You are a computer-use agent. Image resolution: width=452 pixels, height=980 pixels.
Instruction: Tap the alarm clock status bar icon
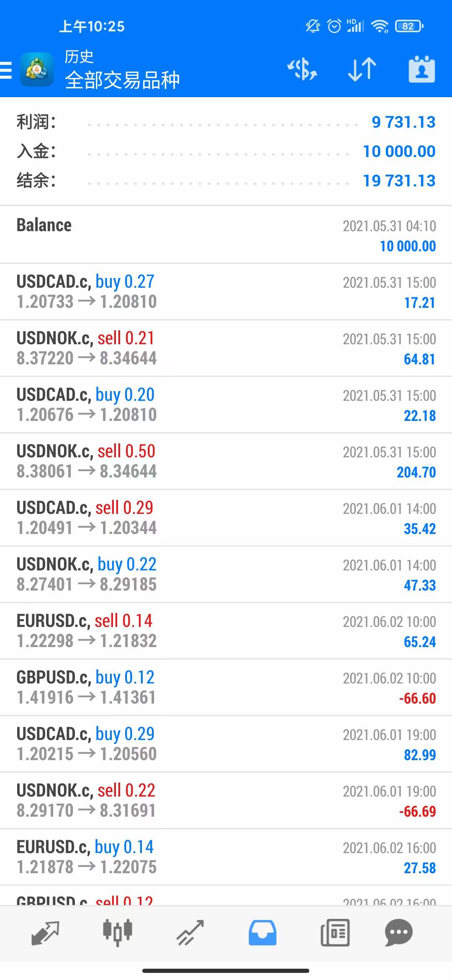click(334, 26)
